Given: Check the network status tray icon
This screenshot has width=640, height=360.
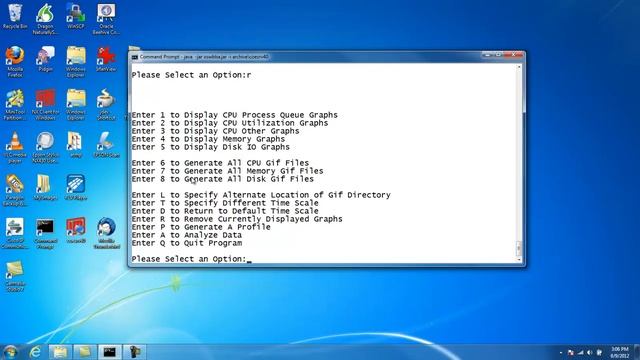Looking at the screenshot, I should pos(580,352).
